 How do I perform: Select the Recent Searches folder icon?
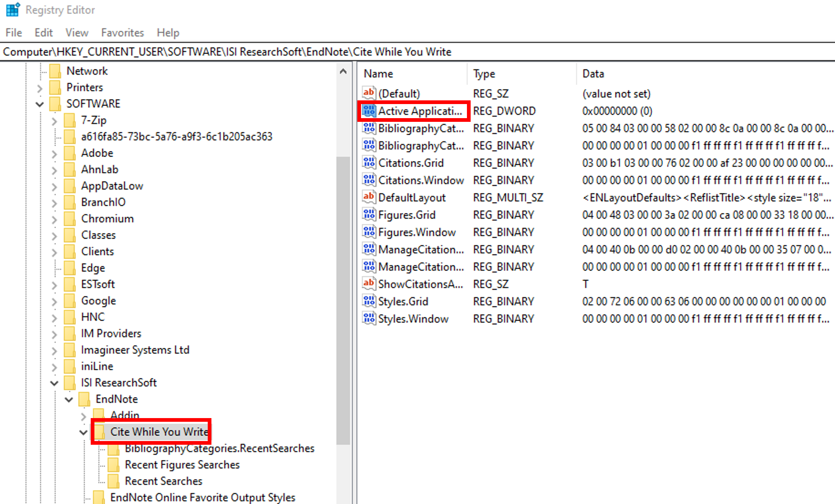113,481
